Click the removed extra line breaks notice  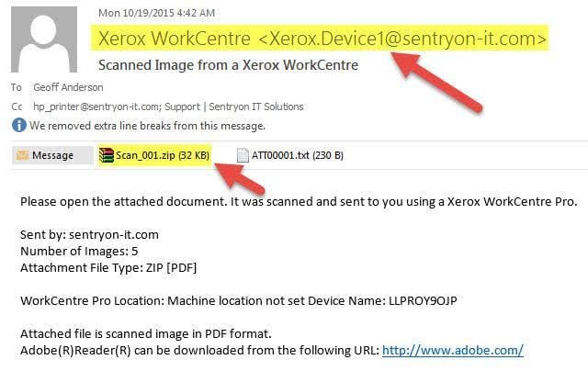click(147, 126)
